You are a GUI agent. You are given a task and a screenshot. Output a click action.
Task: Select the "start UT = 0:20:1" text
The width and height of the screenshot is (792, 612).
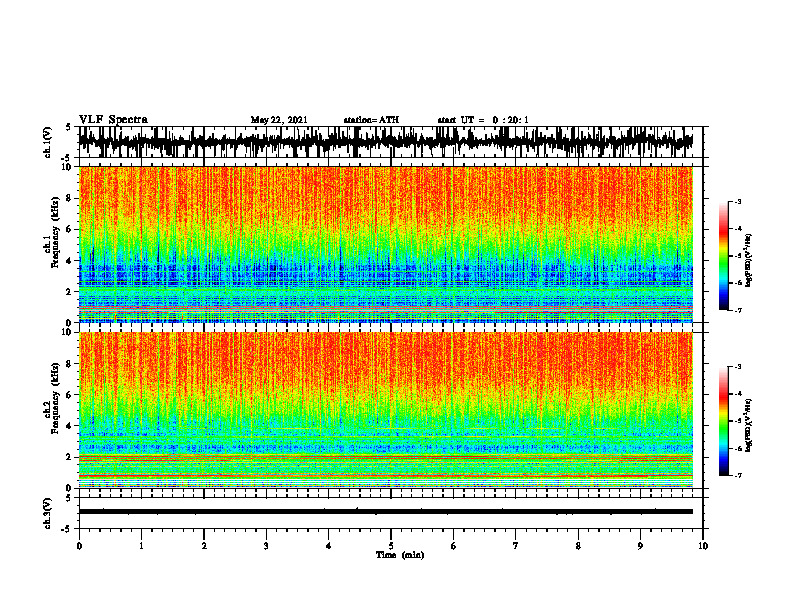point(483,120)
